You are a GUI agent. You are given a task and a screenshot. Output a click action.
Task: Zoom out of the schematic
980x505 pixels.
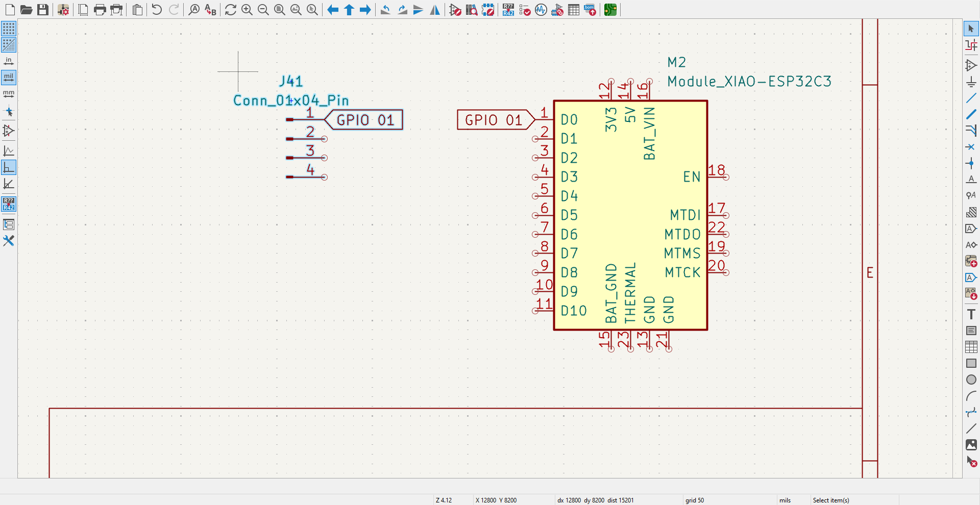[x=263, y=10]
